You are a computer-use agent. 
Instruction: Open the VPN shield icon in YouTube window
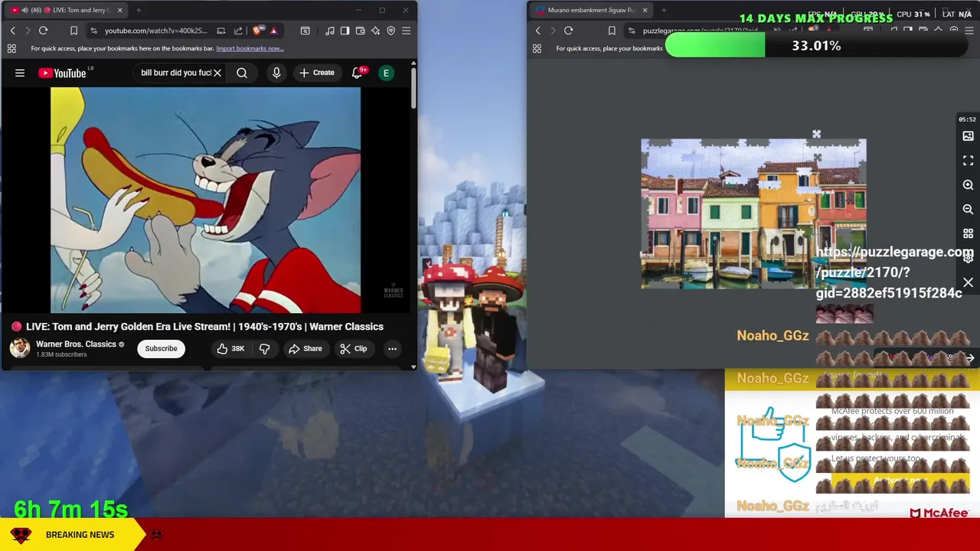tap(391, 31)
